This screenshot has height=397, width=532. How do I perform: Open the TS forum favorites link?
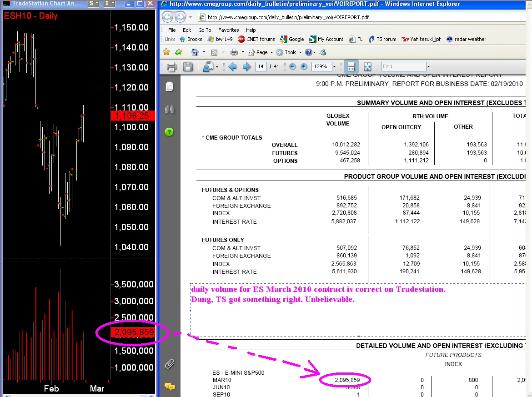382,39
